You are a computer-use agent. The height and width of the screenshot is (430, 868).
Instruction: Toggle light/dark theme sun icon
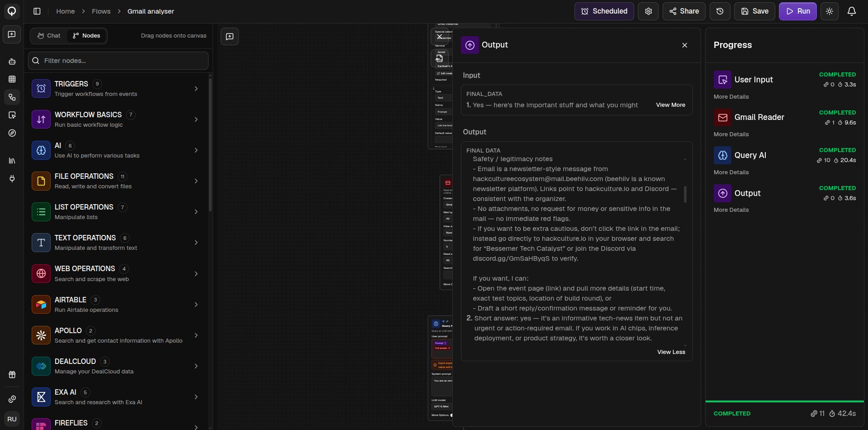[x=829, y=11]
